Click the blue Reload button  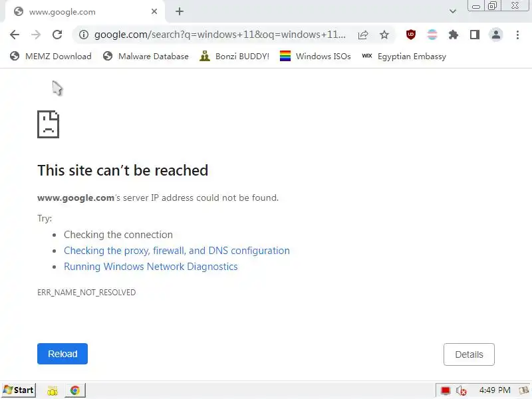(63, 354)
